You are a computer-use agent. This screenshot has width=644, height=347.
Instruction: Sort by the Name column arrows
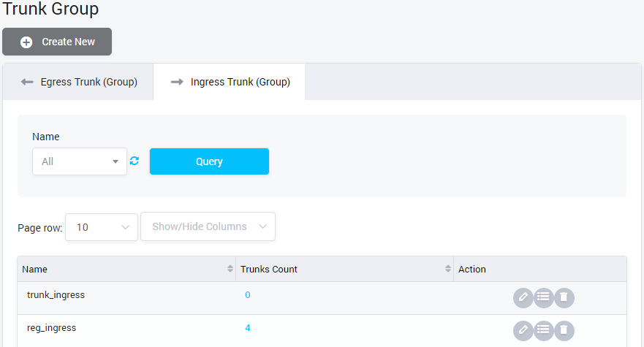(x=230, y=269)
